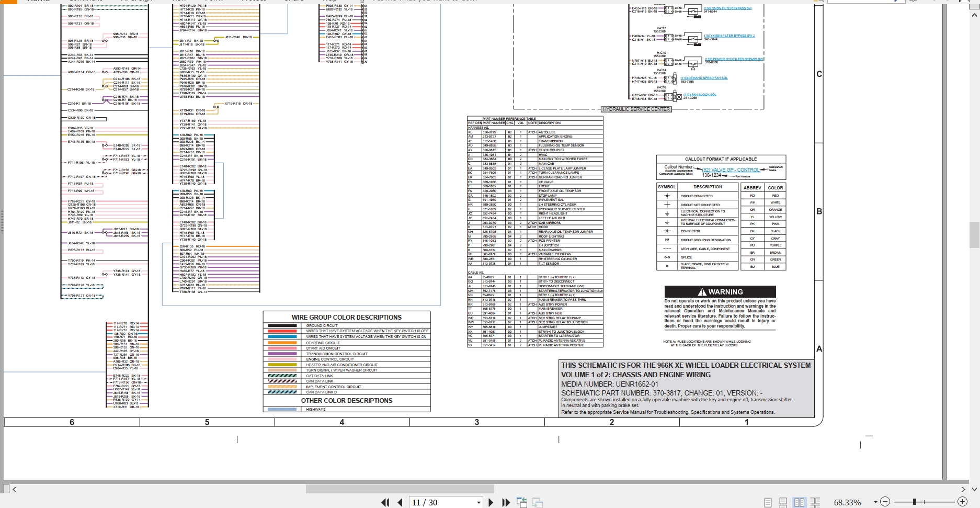Click the SCHEMATIC PART NUMBER: 370-3817 line
The image size is (980, 508).
coord(662,393)
